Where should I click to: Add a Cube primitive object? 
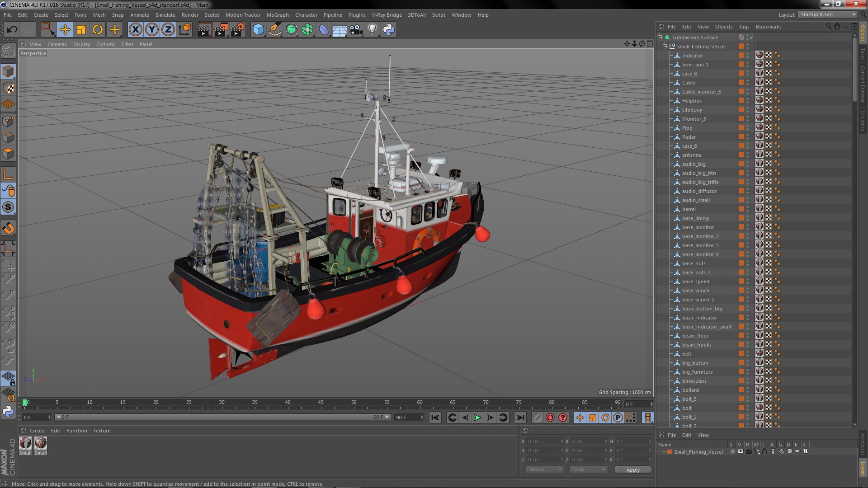point(258,30)
